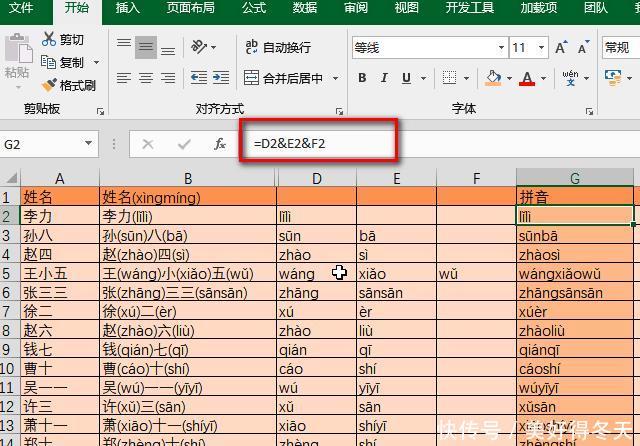Click the Select All corner triangle
The height and width of the screenshot is (446, 640).
(11, 178)
